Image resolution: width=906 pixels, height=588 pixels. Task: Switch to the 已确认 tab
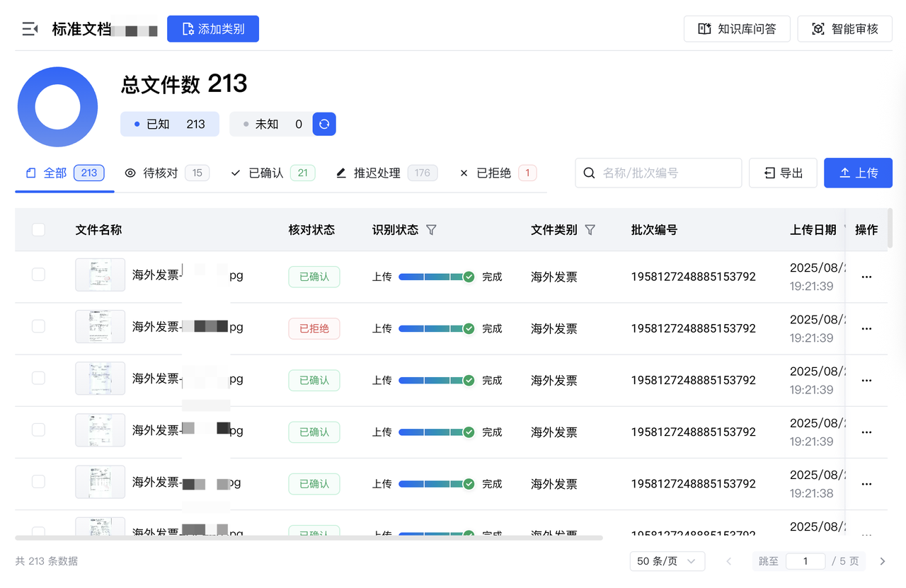tap(273, 173)
